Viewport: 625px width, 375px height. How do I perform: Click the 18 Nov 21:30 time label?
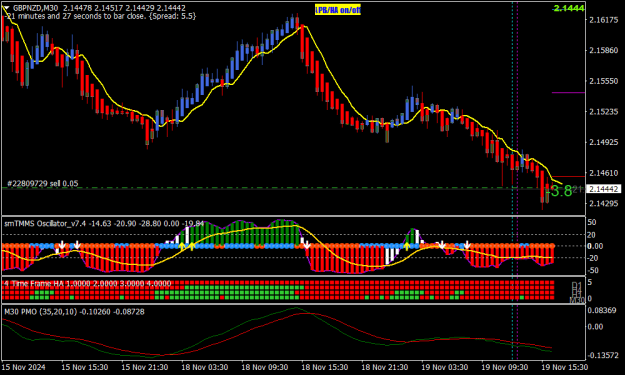coord(385,367)
